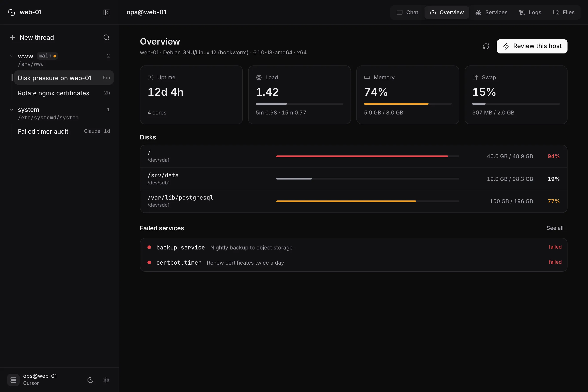The image size is (588, 392).
Task: Click the Memory usage progress bar
Action: [x=408, y=104]
